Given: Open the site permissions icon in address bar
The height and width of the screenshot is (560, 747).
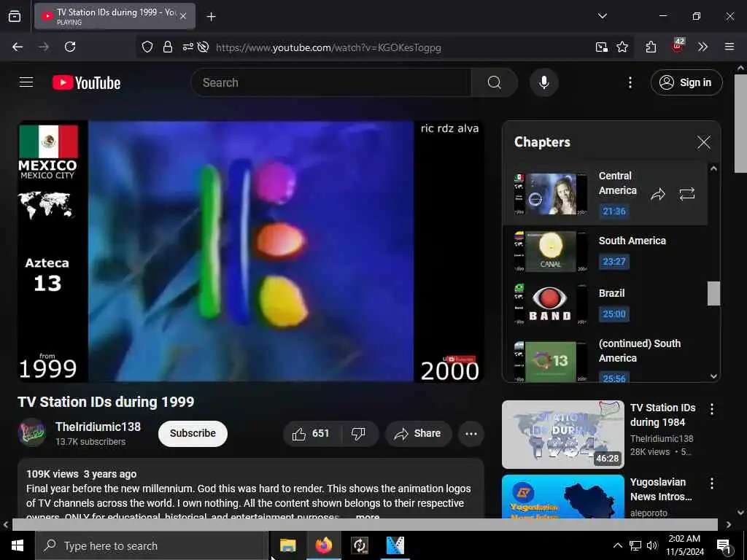Looking at the screenshot, I should 187,47.
